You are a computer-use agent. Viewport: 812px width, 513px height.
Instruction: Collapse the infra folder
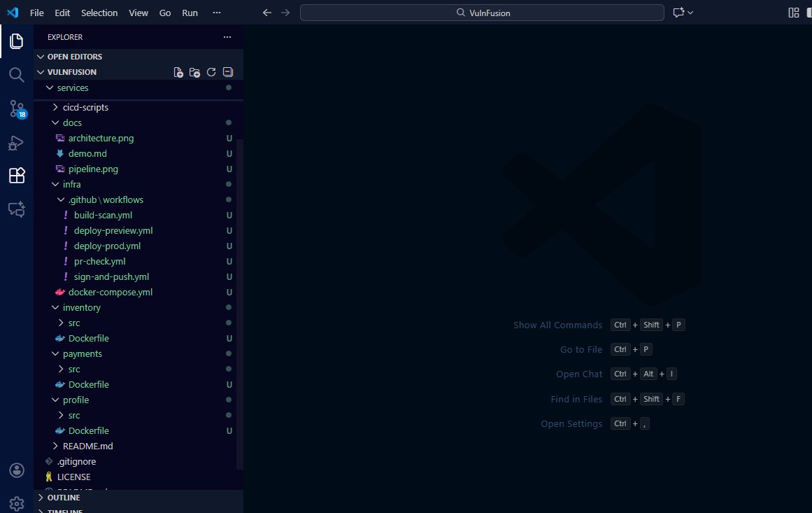click(138, 185)
